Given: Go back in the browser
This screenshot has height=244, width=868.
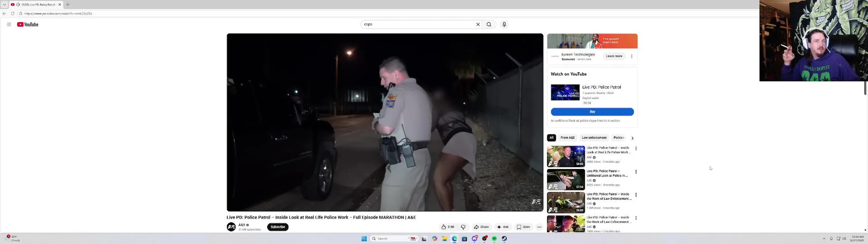Looking at the screenshot, I should tap(4, 14).
